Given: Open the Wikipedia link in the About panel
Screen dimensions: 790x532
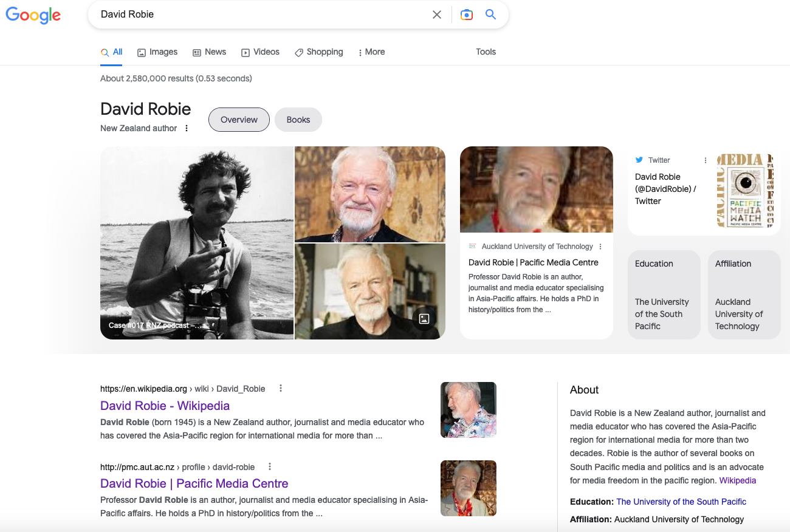Looking at the screenshot, I should [737, 480].
